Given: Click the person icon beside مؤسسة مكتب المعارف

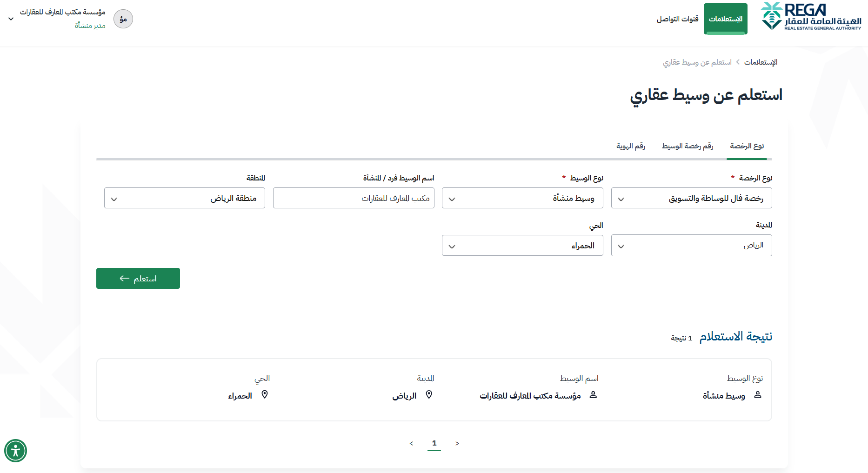Looking at the screenshot, I should [x=593, y=395].
